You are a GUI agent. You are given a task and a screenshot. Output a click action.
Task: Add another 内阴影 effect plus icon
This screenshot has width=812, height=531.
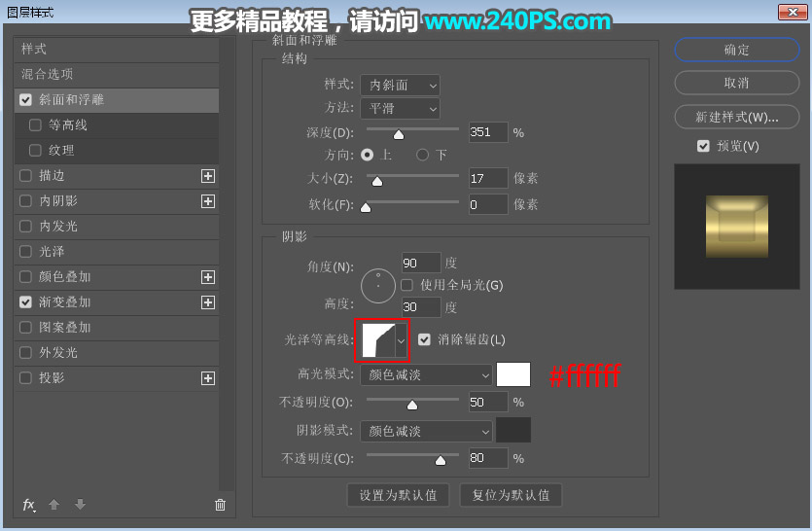tap(208, 201)
